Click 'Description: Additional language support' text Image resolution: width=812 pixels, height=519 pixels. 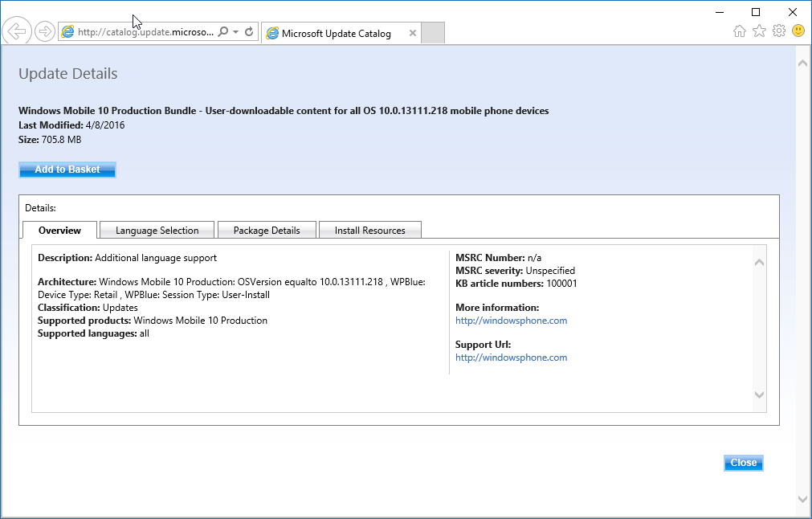(x=128, y=258)
